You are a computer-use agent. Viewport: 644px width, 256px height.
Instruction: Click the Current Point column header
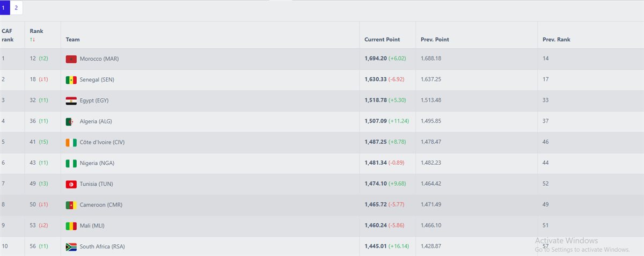tap(382, 40)
